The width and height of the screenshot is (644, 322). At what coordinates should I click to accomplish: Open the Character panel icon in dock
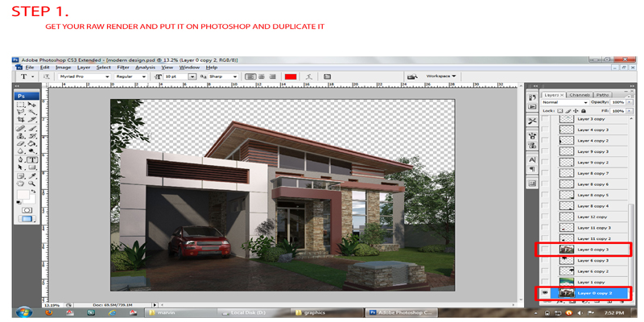click(x=532, y=159)
